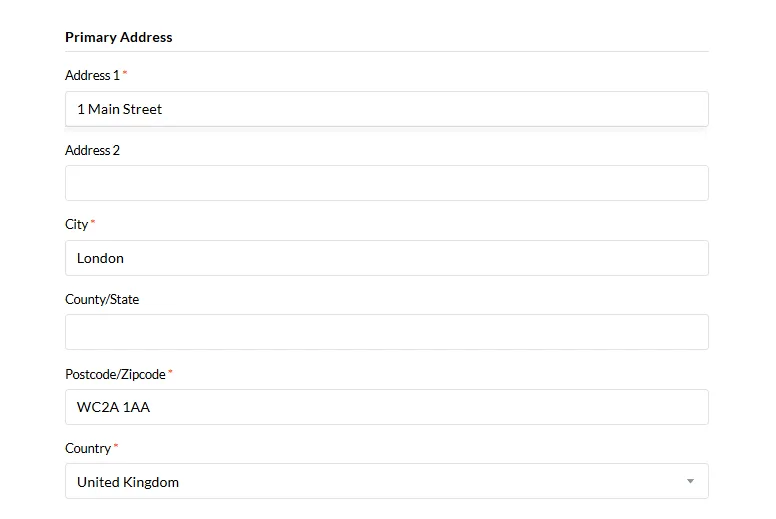Click the Country dropdown arrow icon
This screenshot has width=776, height=519.
pos(690,481)
